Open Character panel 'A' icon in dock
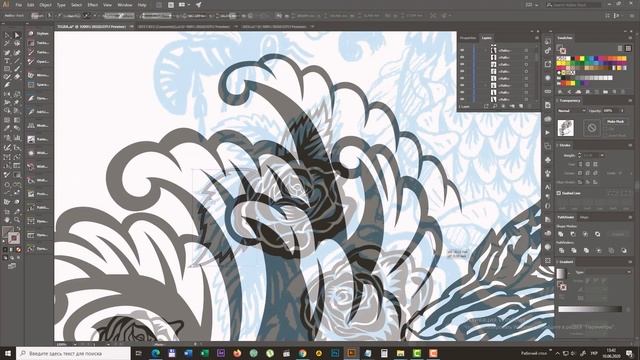 pos(548,187)
